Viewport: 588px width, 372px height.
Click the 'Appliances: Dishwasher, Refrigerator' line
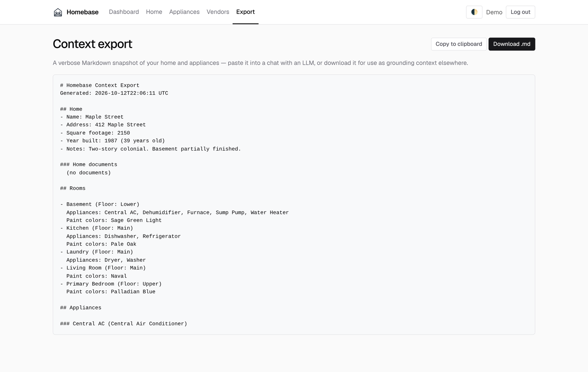(x=123, y=236)
